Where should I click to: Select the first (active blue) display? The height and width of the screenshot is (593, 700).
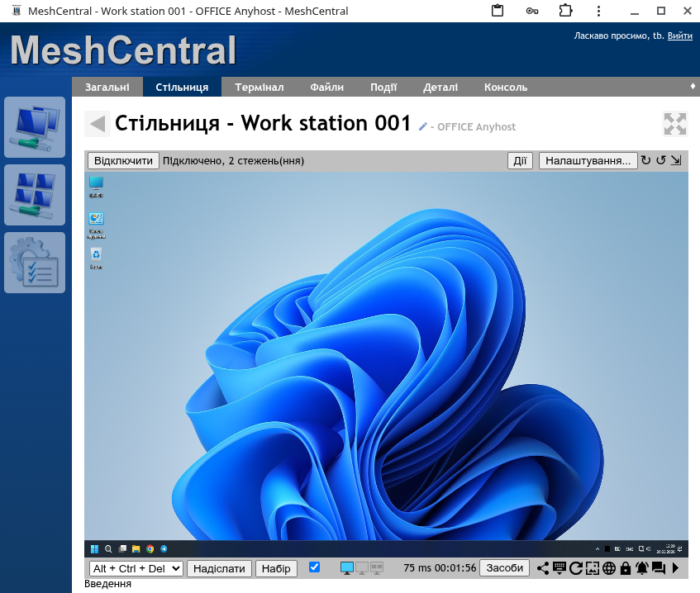(x=347, y=568)
